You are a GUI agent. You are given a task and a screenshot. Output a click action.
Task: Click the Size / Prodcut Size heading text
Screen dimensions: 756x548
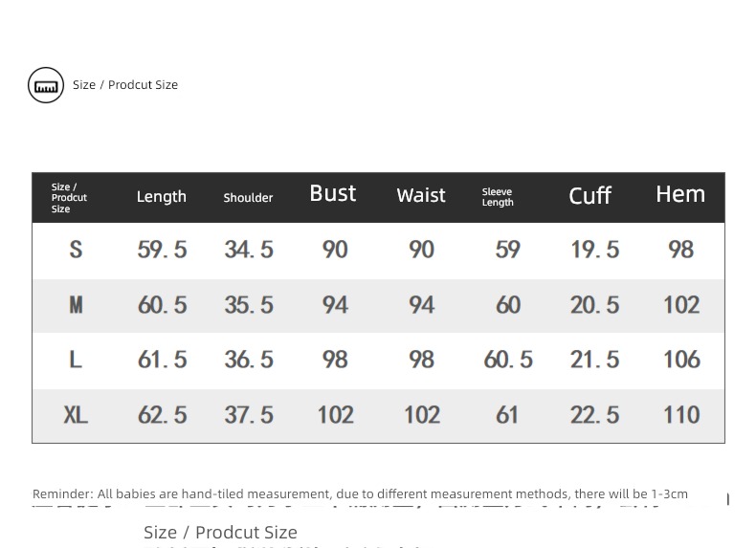pos(125,85)
